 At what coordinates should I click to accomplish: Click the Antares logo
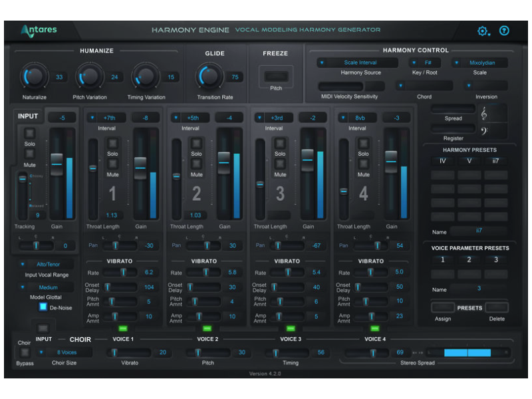(x=39, y=31)
